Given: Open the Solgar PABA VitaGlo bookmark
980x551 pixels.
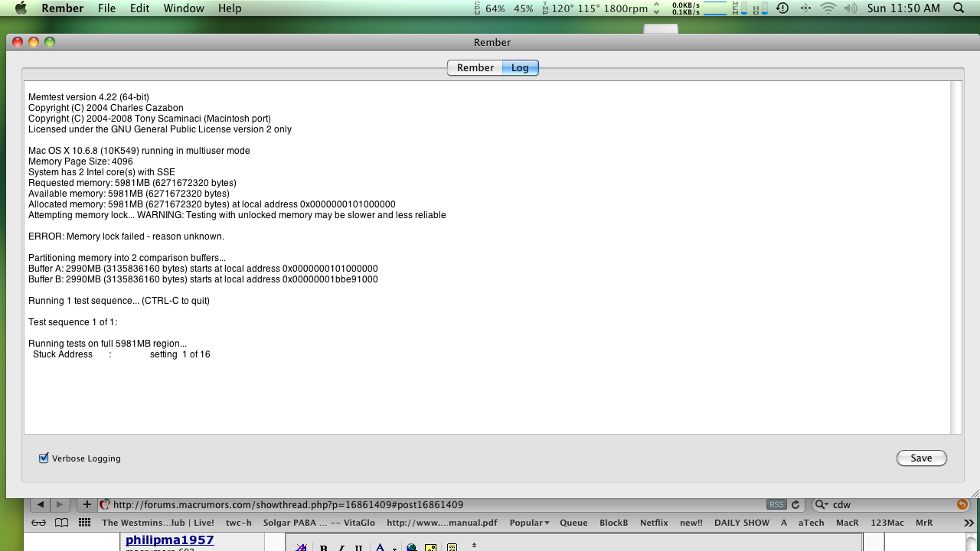Looking at the screenshot, I should coord(319,523).
